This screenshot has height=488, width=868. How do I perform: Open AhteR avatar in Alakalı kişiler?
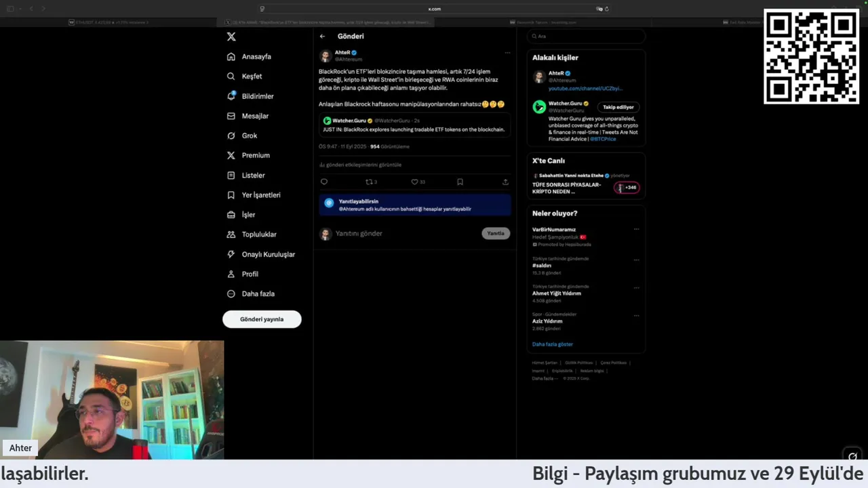pyautogui.click(x=539, y=77)
